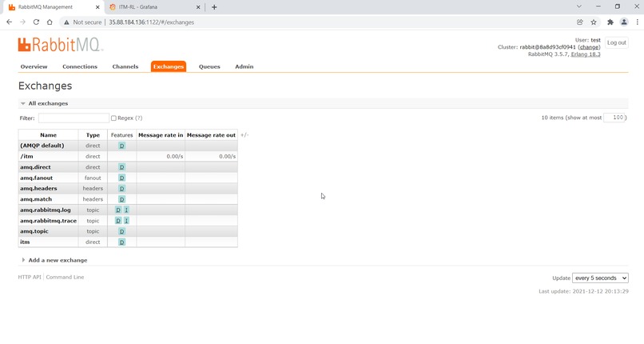Sort by Message rate in header
Viewport: 644px width, 344px height.
click(161, 135)
